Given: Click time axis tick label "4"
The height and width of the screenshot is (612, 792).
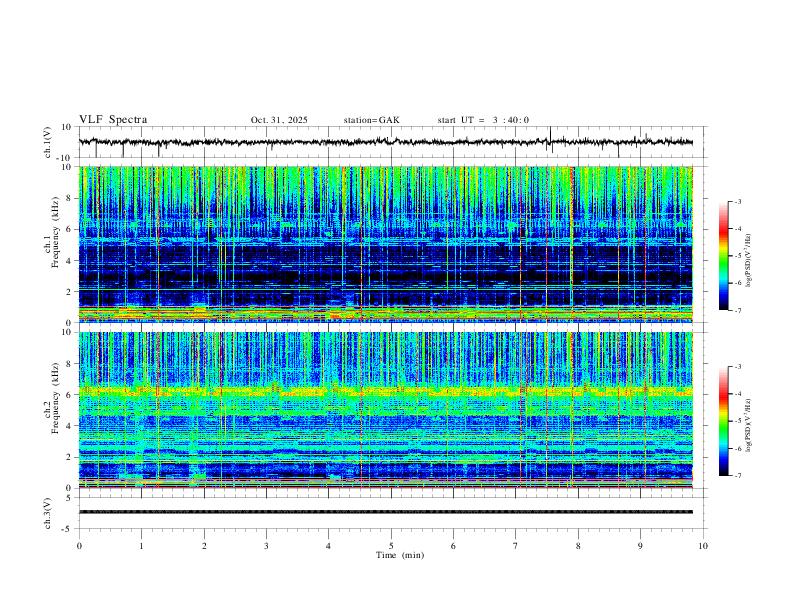Looking at the screenshot, I should click(x=328, y=546).
